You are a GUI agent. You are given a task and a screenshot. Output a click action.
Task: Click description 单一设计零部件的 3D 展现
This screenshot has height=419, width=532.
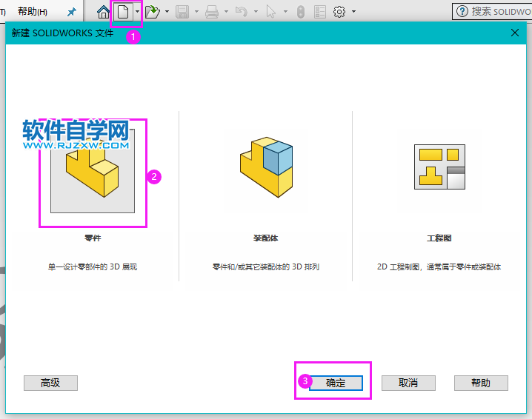click(93, 267)
